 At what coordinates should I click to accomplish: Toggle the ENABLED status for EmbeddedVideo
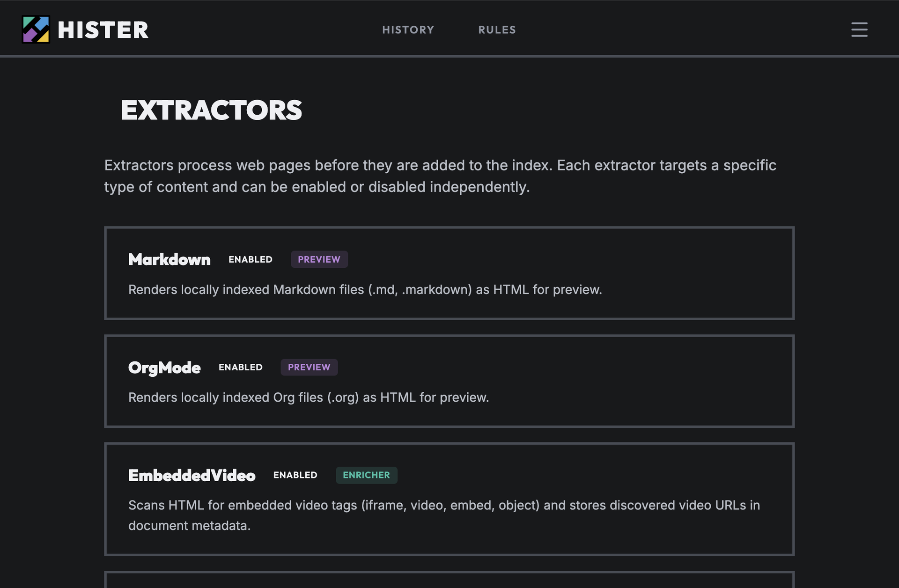pos(295,475)
